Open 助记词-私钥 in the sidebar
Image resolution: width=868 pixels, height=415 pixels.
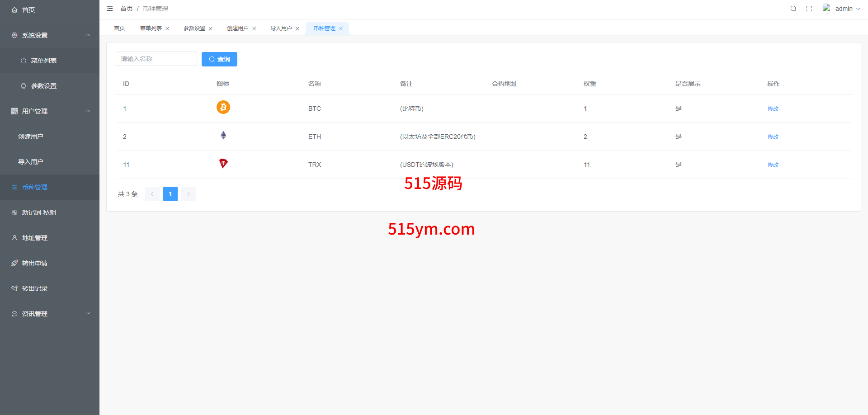39,212
